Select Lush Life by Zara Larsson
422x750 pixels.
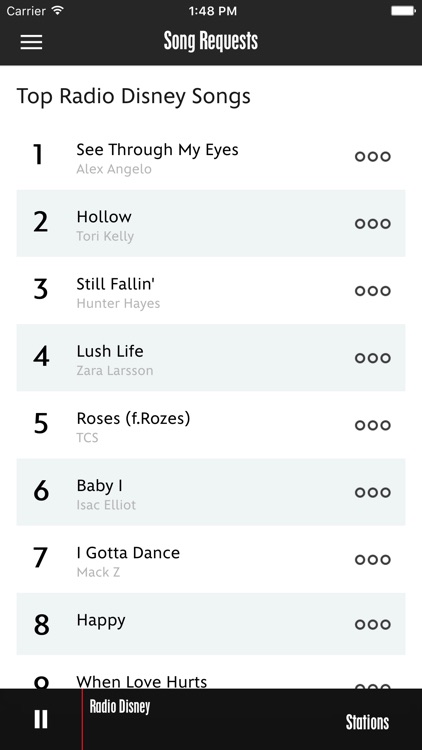click(211, 358)
